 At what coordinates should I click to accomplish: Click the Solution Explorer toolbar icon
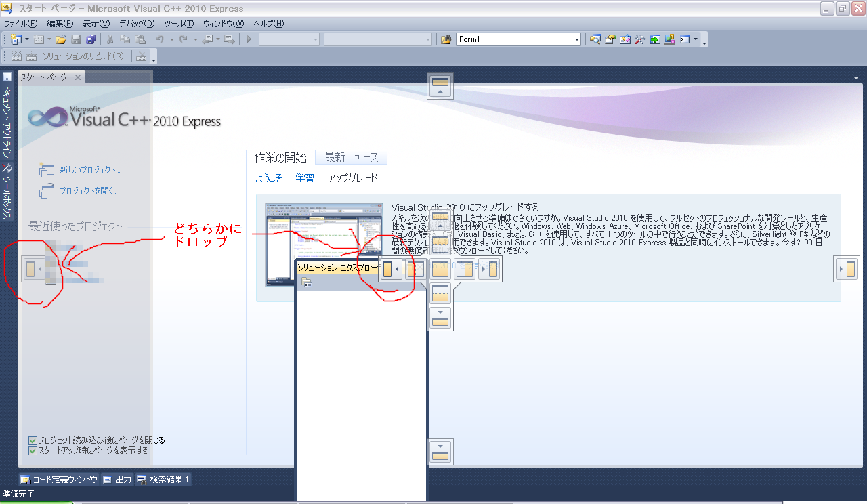(x=595, y=39)
